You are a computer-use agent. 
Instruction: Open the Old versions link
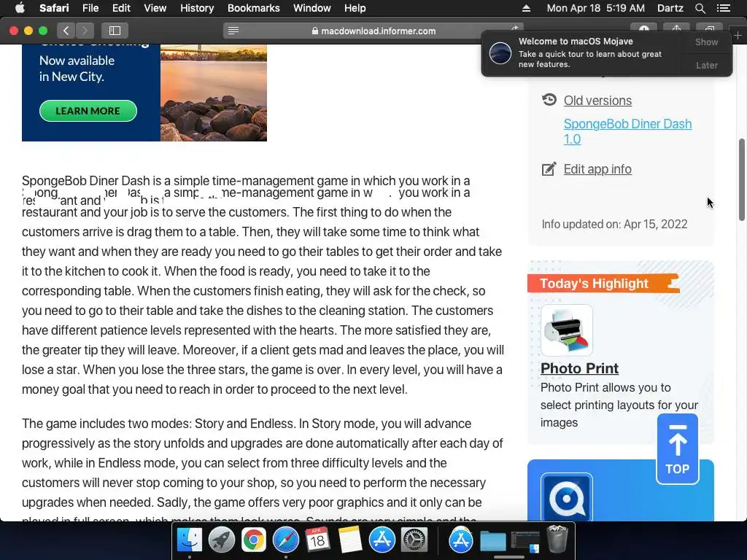pyautogui.click(x=597, y=101)
